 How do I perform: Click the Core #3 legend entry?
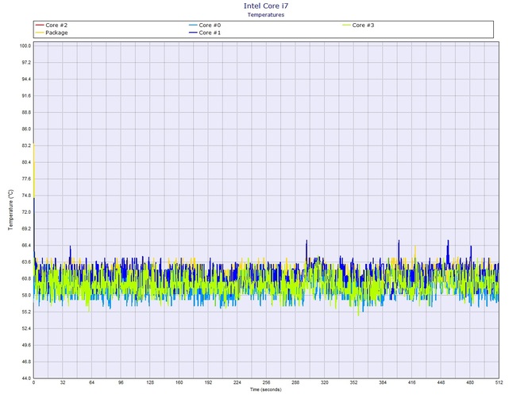358,25
